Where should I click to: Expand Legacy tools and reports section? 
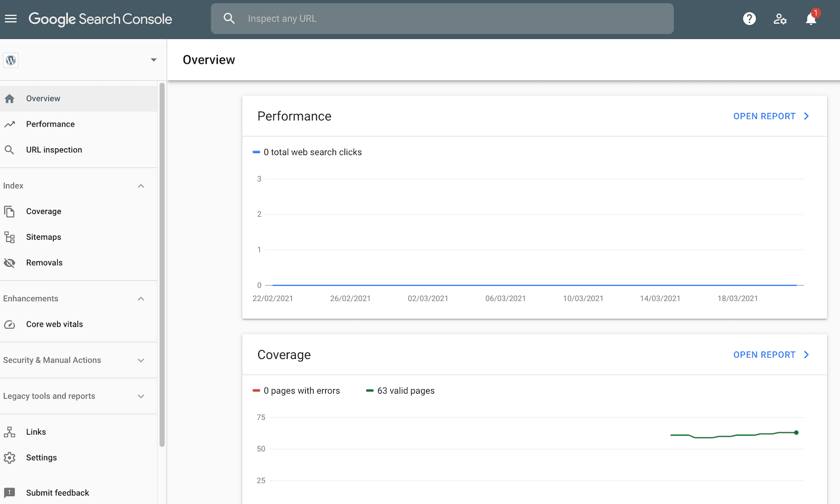[141, 396]
